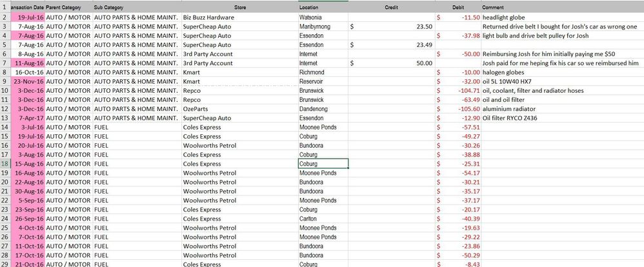Select row 18 via its row number
The image size is (644, 267).
click(5, 163)
